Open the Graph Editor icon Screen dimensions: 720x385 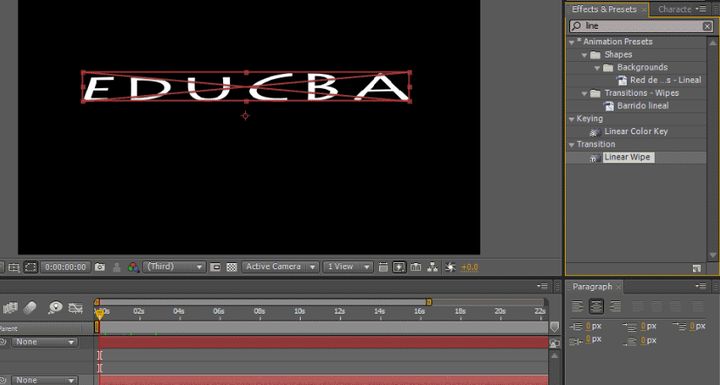[x=75, y=308]
